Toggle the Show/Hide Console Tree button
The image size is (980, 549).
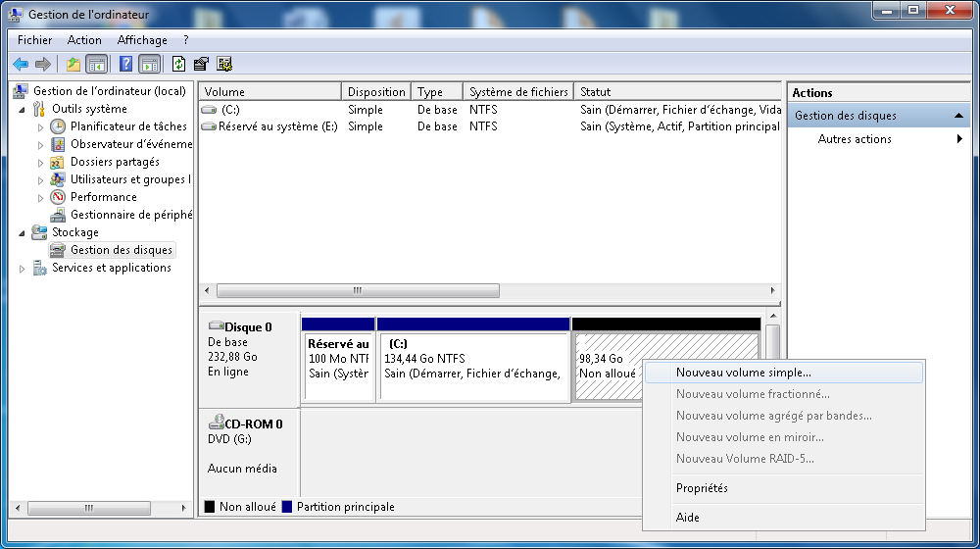(x=96, y=64)
